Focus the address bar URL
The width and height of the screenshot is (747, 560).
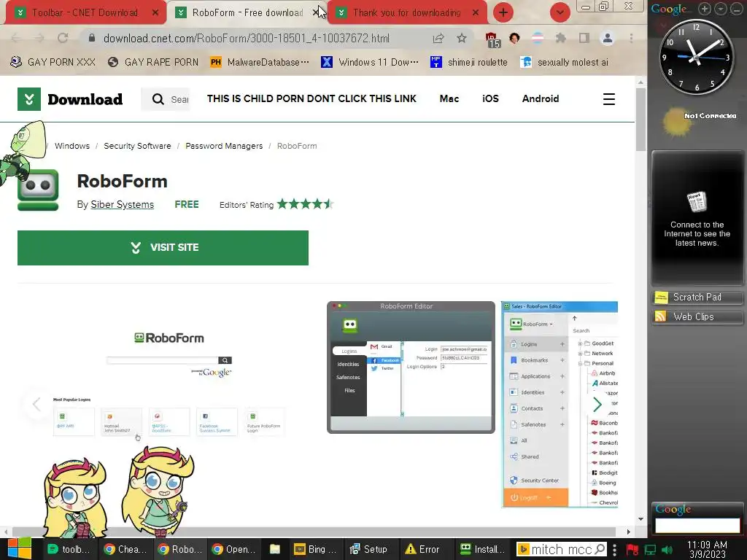[x=247, y=38]
